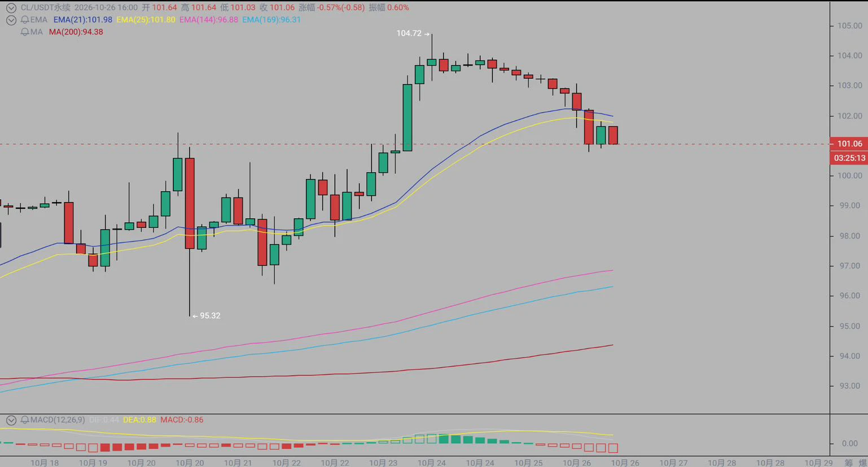Click the CL/USDT永续 symbol title

(46, 8)
